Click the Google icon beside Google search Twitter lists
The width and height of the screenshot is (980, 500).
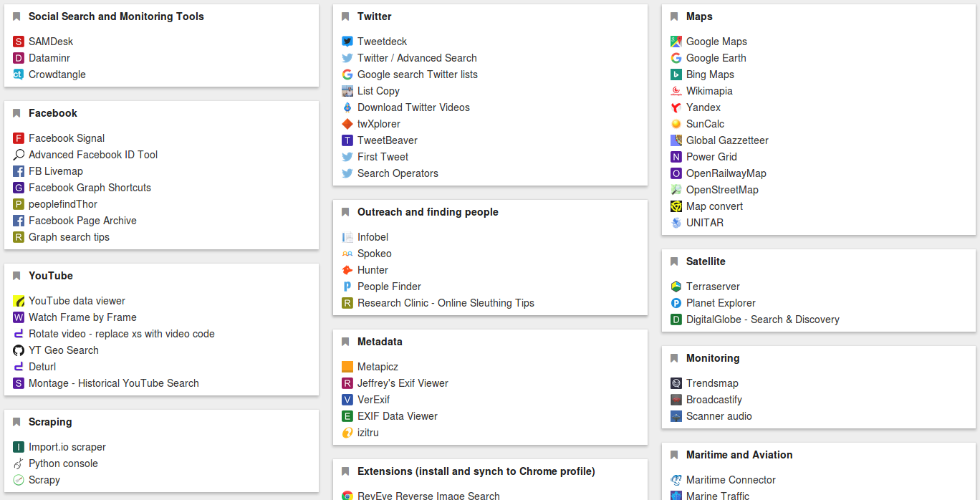pyautogui.click(x=347, y=74)
